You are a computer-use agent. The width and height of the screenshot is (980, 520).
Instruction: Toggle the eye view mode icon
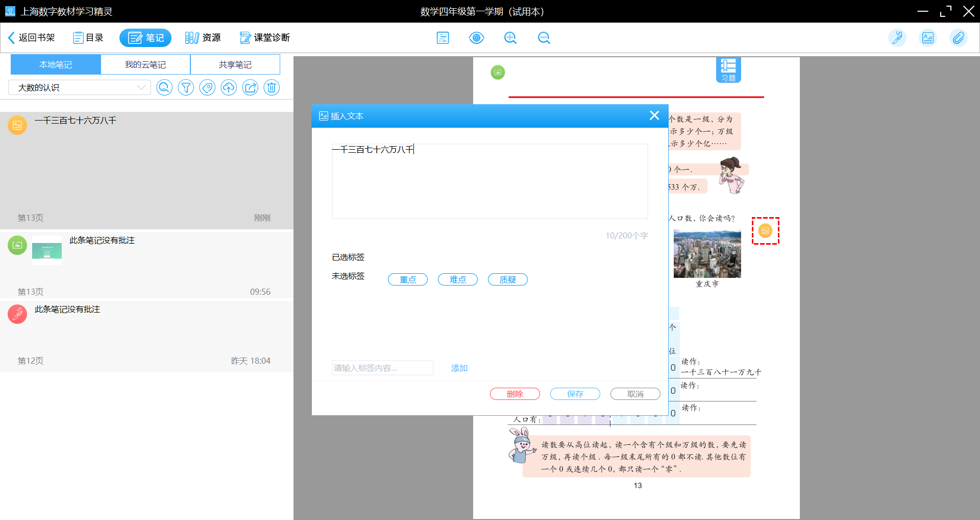476,38
